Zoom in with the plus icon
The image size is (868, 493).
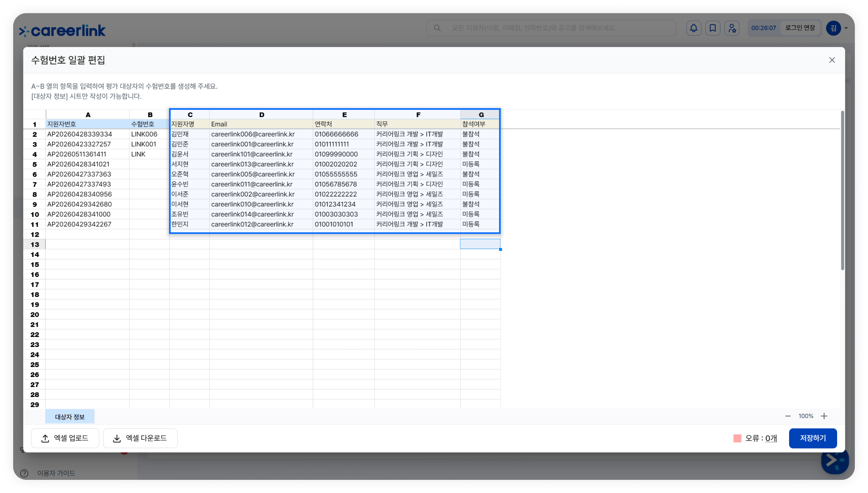pyautogui.click(x=824, y=416)
